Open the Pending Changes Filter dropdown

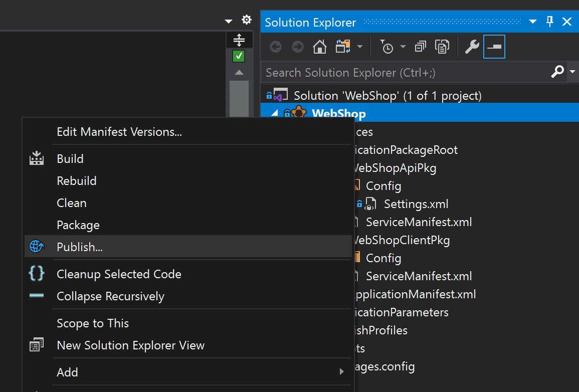click(x=403, y=47)
